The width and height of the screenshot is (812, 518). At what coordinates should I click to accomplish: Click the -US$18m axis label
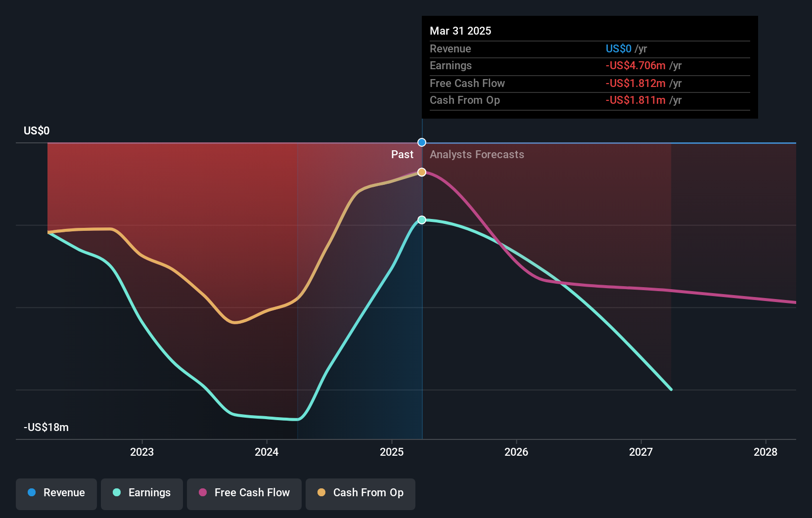(46, 427)
